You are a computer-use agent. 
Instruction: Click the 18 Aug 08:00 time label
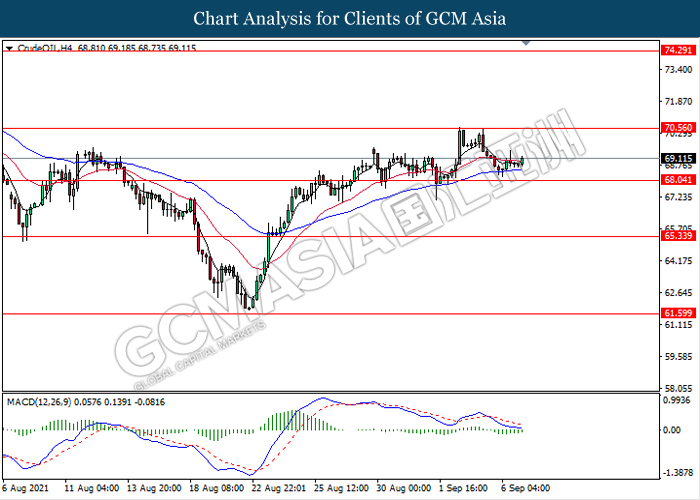pos(217,488)
